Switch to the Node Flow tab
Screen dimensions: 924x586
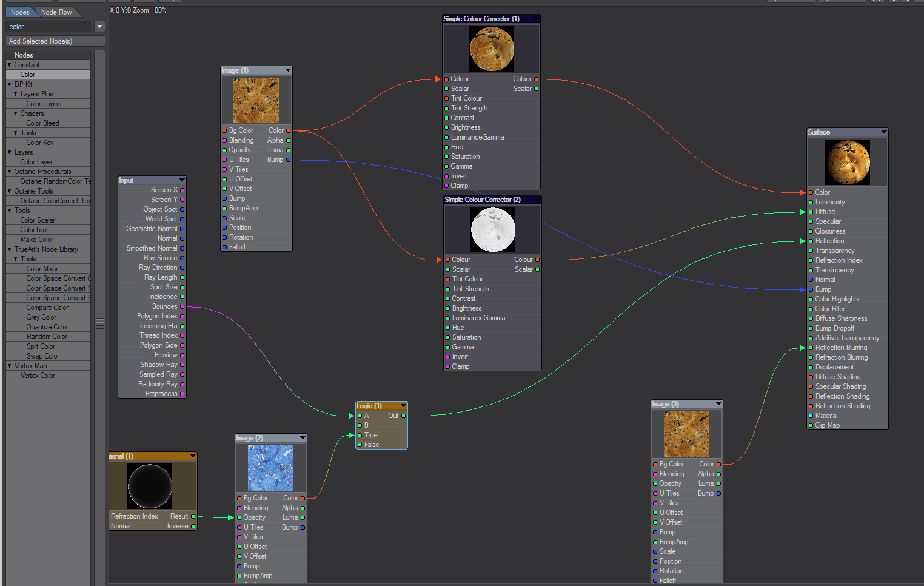click(56, 12)
